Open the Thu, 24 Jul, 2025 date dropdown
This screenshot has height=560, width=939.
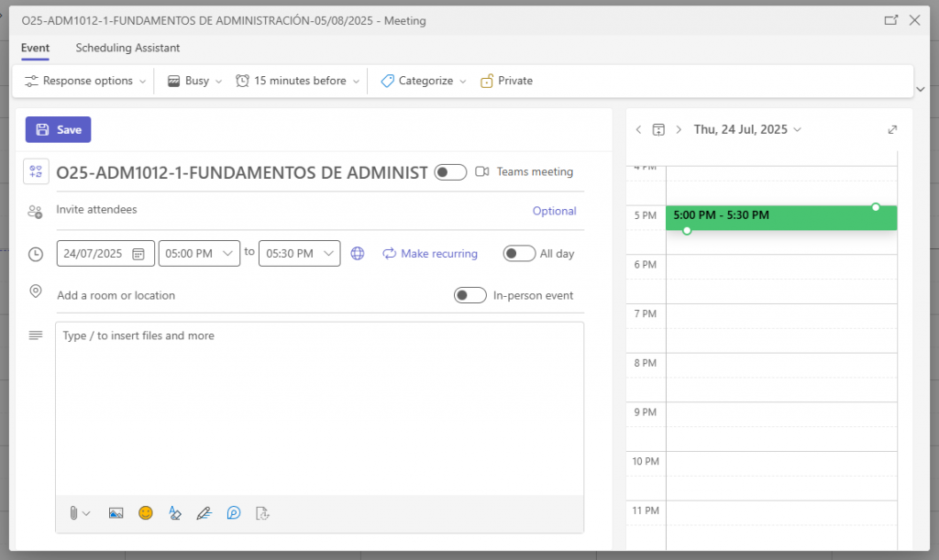747,130
